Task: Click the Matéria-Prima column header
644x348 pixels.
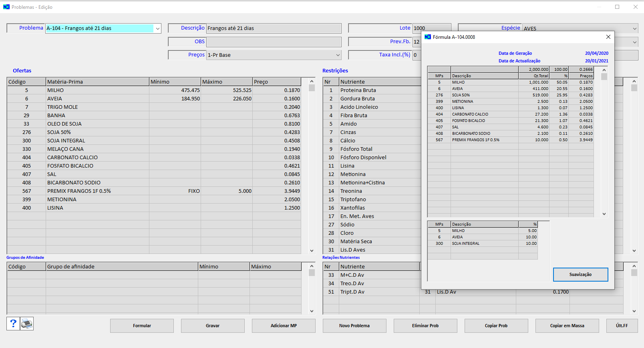Action: (97, 82)
